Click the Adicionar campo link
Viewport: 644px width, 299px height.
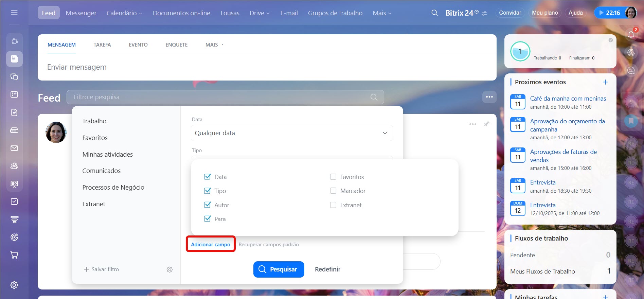coord(211,244)
